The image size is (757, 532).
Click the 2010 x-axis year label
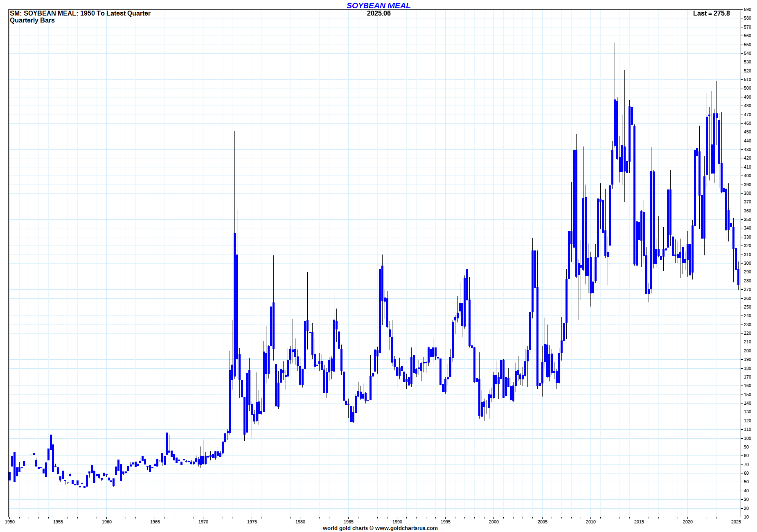click(x=591, y=522)
